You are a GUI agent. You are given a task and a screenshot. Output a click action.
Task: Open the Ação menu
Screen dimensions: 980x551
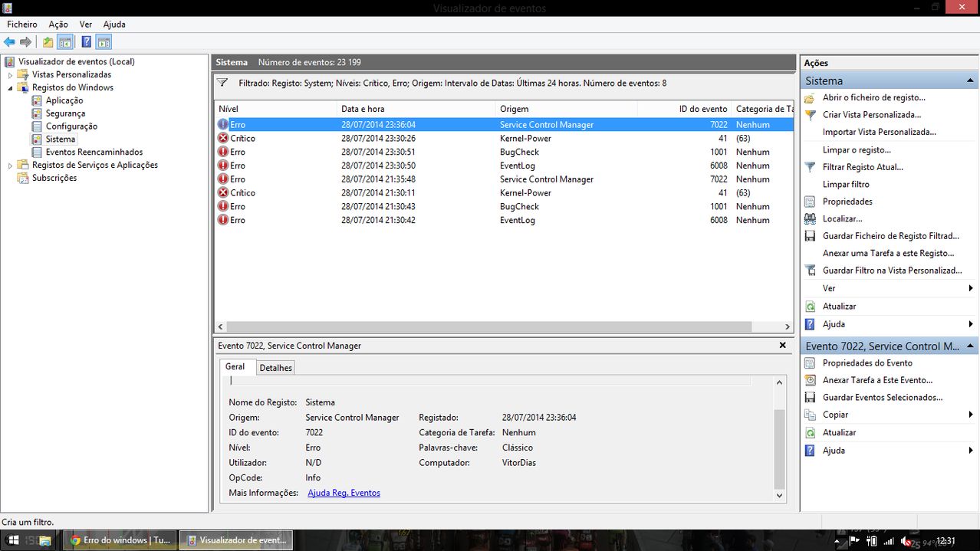58,25
